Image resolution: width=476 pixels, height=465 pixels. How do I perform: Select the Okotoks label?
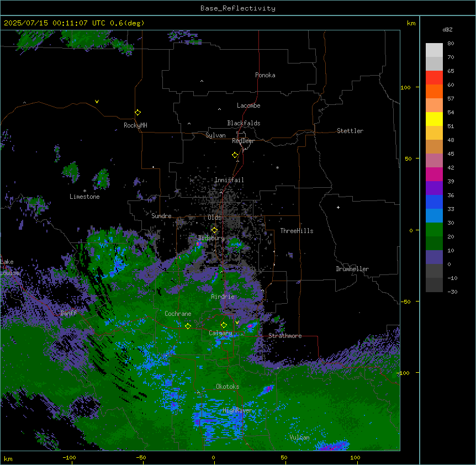228,387
